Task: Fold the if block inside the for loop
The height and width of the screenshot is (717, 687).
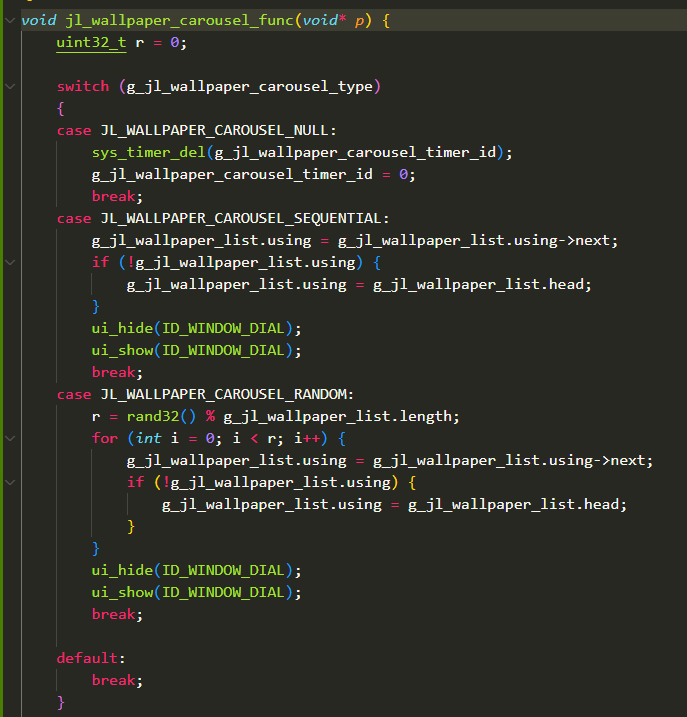Action: coord(10,482)
